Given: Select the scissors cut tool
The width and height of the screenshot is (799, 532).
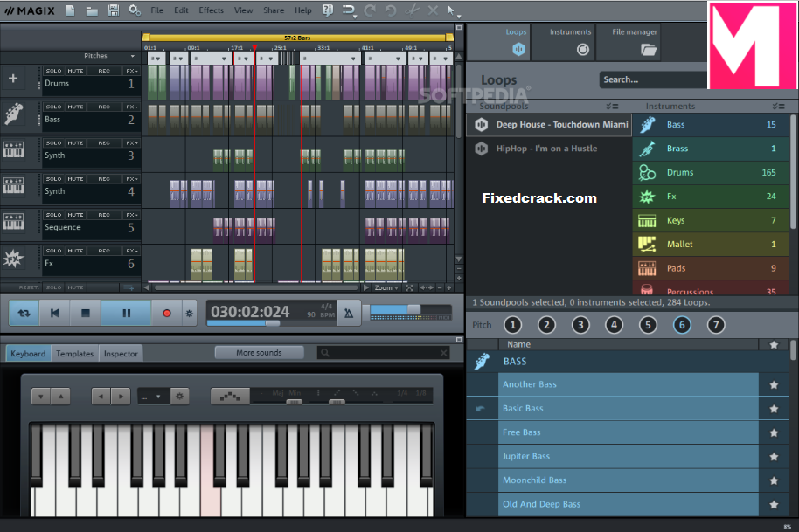Looking at the screenshot, I should 412,10.
